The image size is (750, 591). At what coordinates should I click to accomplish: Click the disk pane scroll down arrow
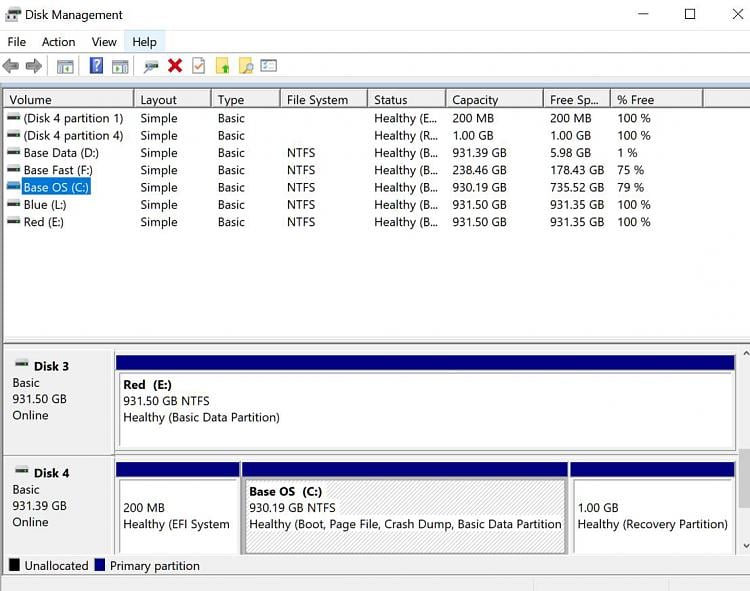click(x=745, y=546)
